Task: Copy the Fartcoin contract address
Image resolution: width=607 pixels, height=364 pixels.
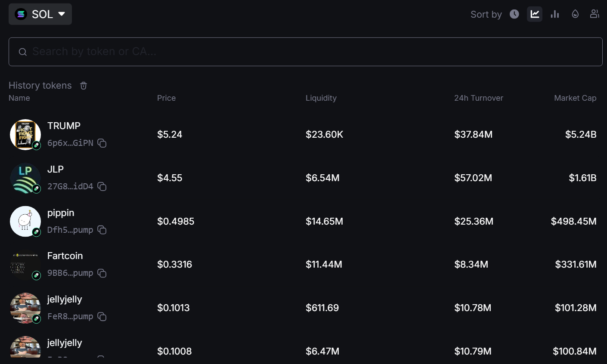Action: pos(102,273)
